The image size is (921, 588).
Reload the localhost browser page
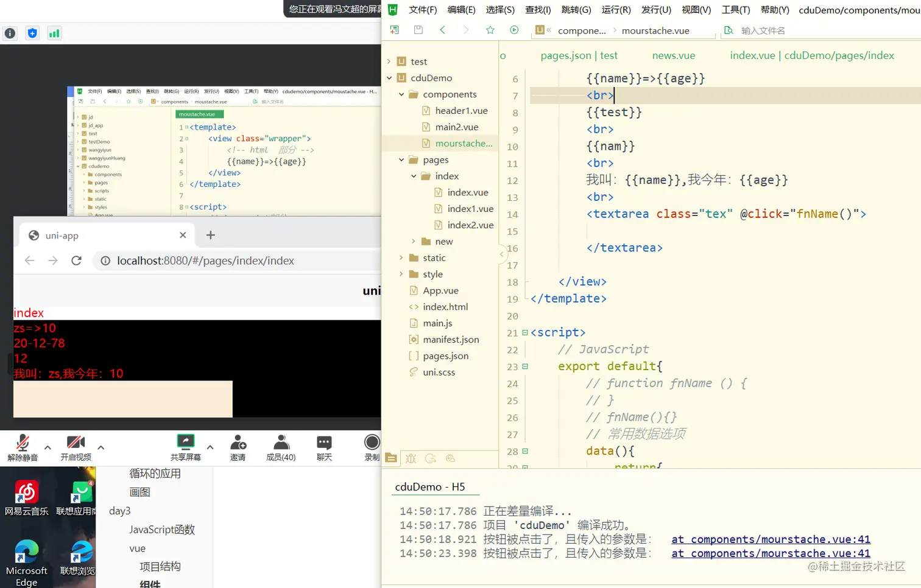coord(76,261)
